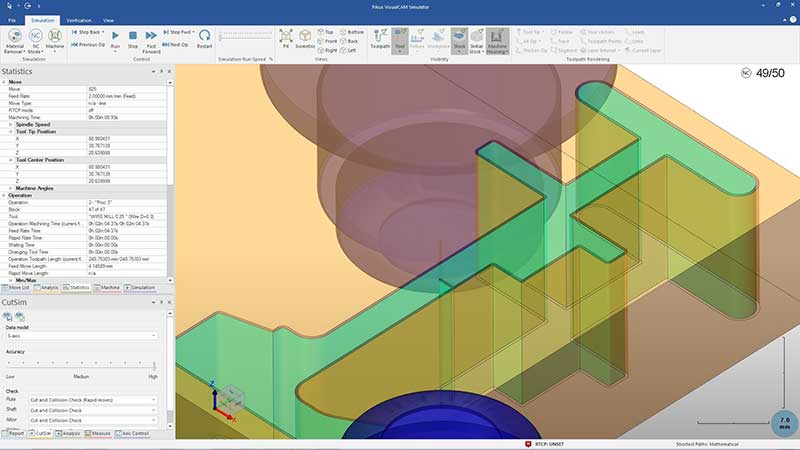Toggle Toolpath visibility
Viewport: 800px width, 450px height.
point(380,40)
